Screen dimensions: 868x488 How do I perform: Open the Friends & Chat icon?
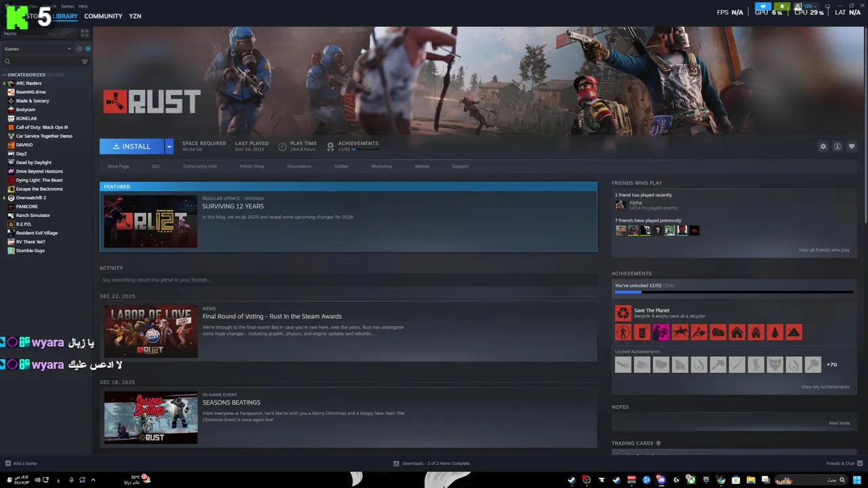coord(859,464)
